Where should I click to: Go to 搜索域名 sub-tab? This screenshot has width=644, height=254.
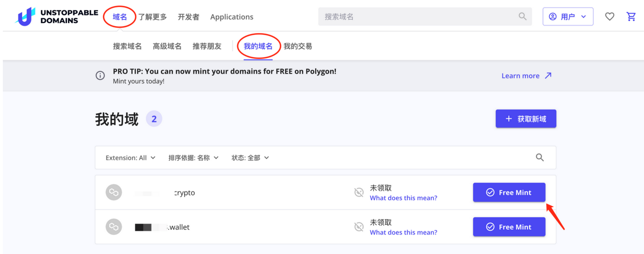point(127,46)
